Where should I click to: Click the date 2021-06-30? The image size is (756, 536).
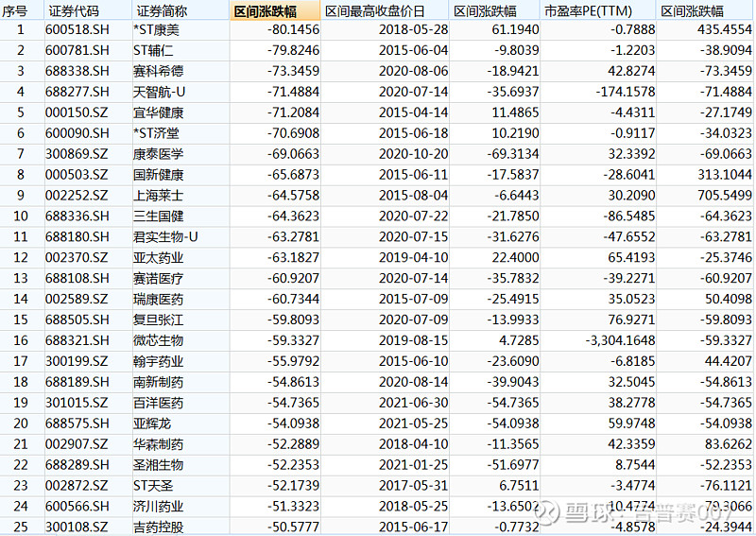tap(413, 403)
